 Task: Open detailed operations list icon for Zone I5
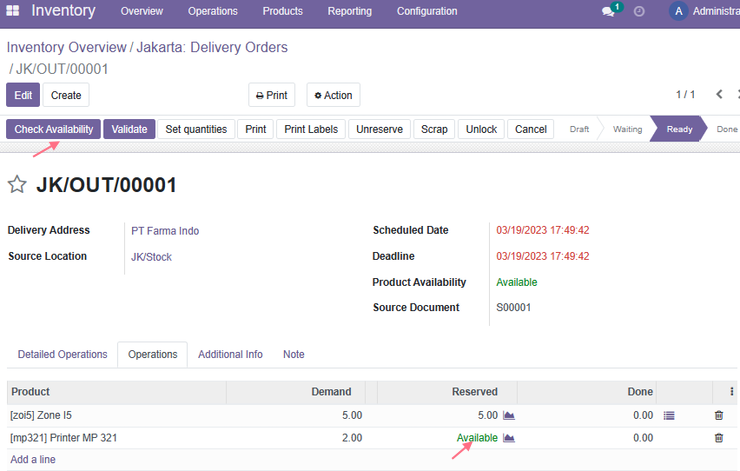pos(669,415)
